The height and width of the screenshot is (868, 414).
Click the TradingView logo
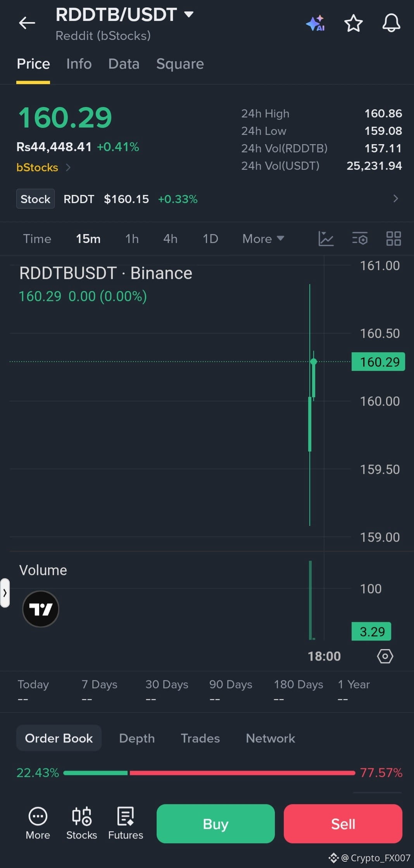[41, 609]
